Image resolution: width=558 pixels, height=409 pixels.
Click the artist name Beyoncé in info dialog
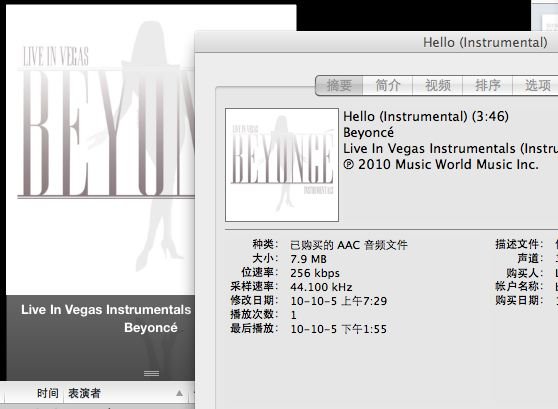click(368, 132)
